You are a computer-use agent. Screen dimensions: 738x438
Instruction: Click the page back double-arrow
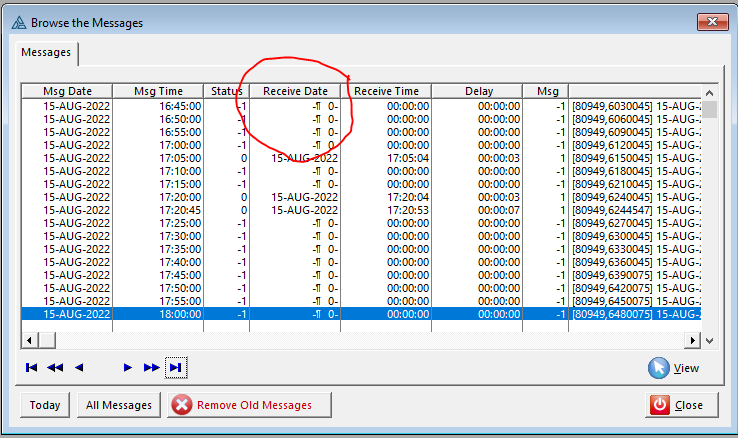[x=55, y=368]
